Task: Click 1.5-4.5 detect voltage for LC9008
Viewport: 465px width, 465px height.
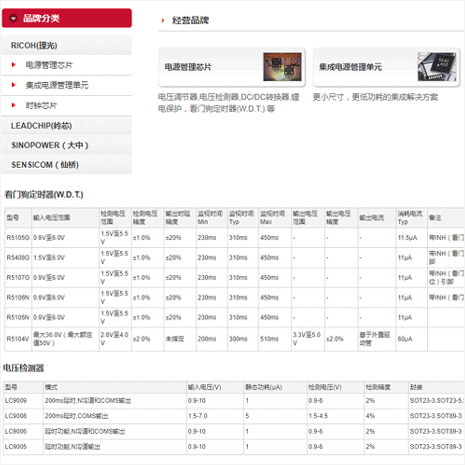Action: click(x=318, y=416)
